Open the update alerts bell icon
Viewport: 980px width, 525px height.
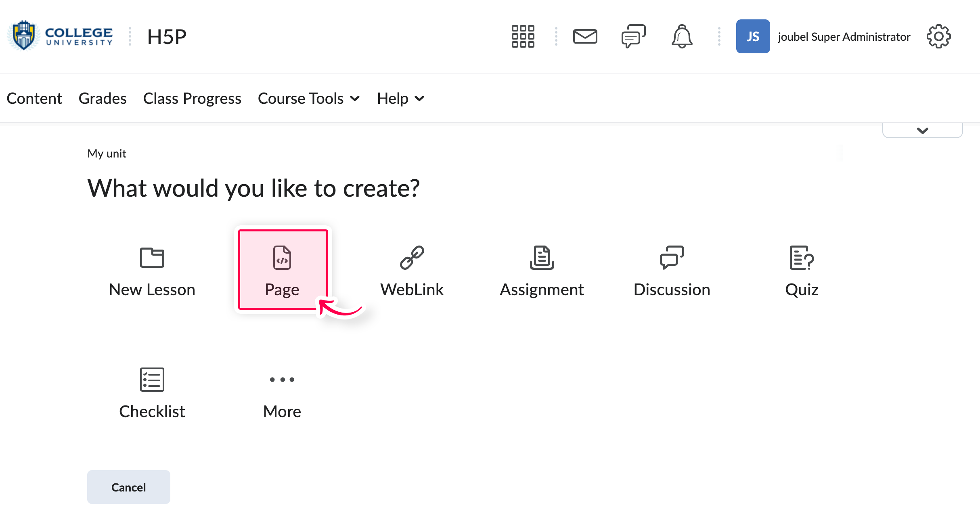click(682, 36)
